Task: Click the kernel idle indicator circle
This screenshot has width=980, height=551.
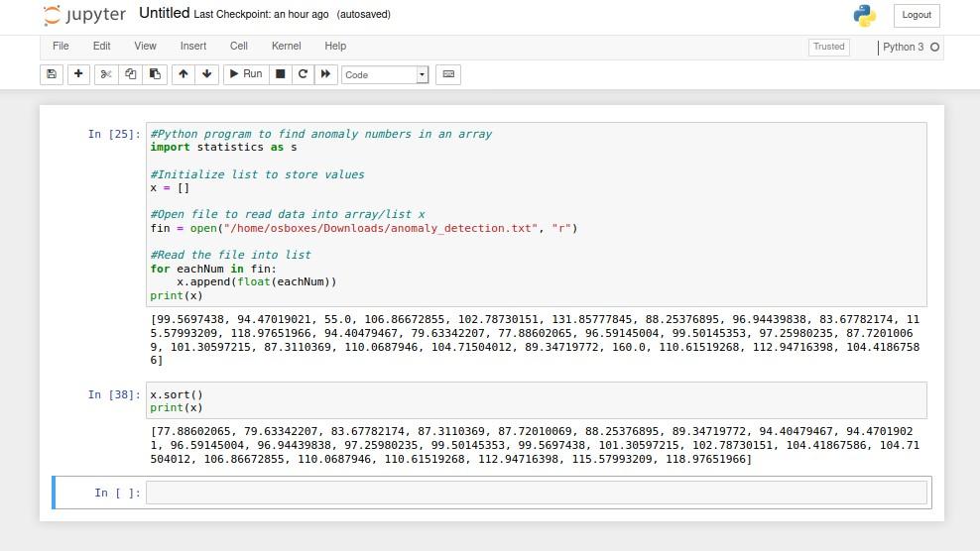Action: pos(935,47)
